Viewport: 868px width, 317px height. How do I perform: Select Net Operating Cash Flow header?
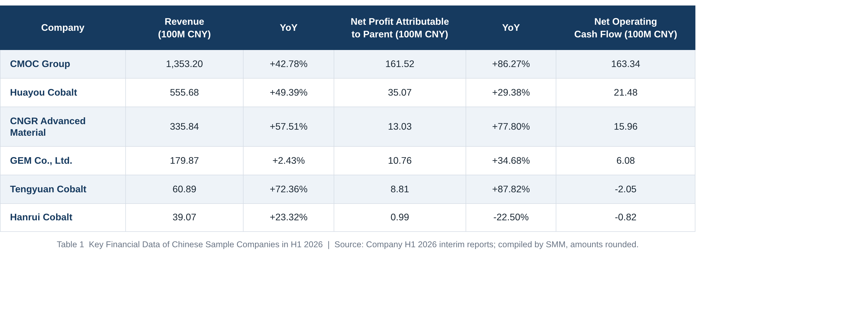(625, 28)
